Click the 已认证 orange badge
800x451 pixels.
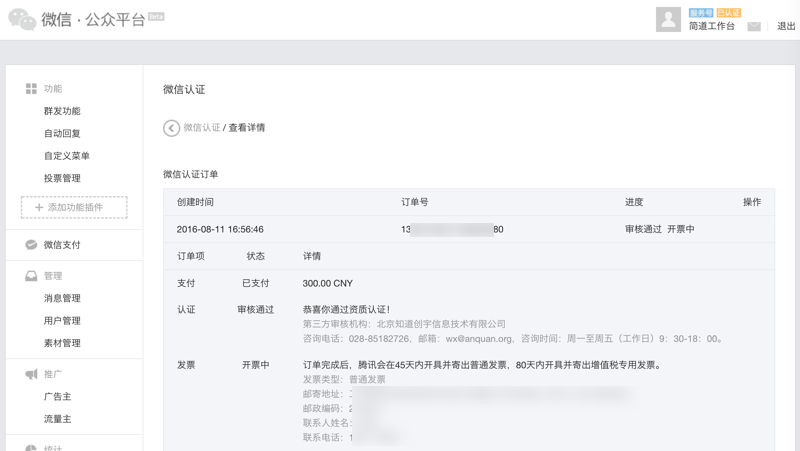click(729, 13)
